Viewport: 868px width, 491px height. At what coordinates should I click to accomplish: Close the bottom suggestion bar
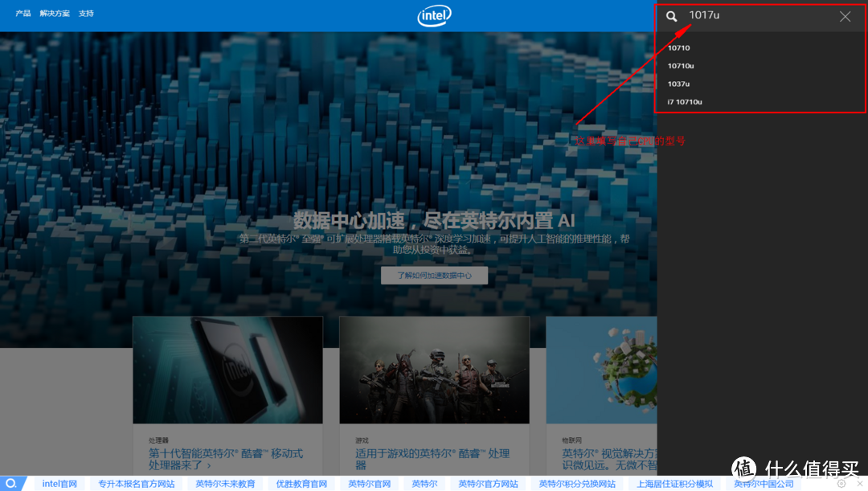pyautogui.click(x=860, y=484)
